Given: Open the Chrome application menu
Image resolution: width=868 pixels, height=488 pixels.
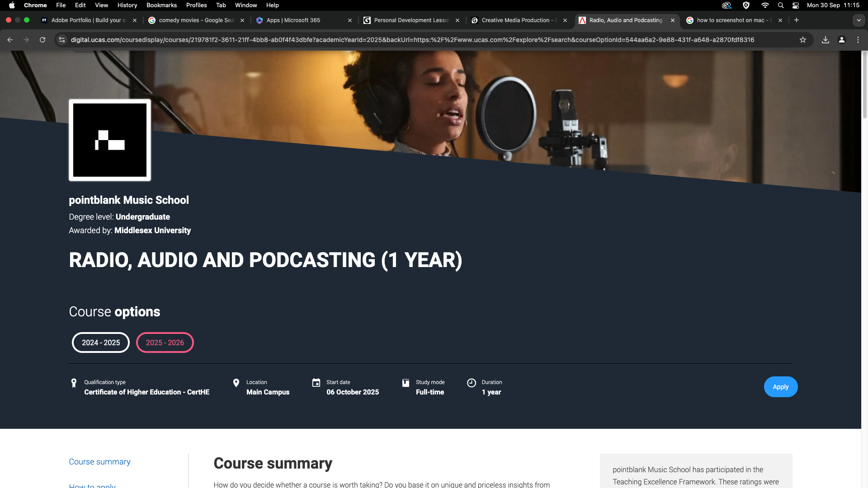Looking at the screenshot, I should [35, 5].
